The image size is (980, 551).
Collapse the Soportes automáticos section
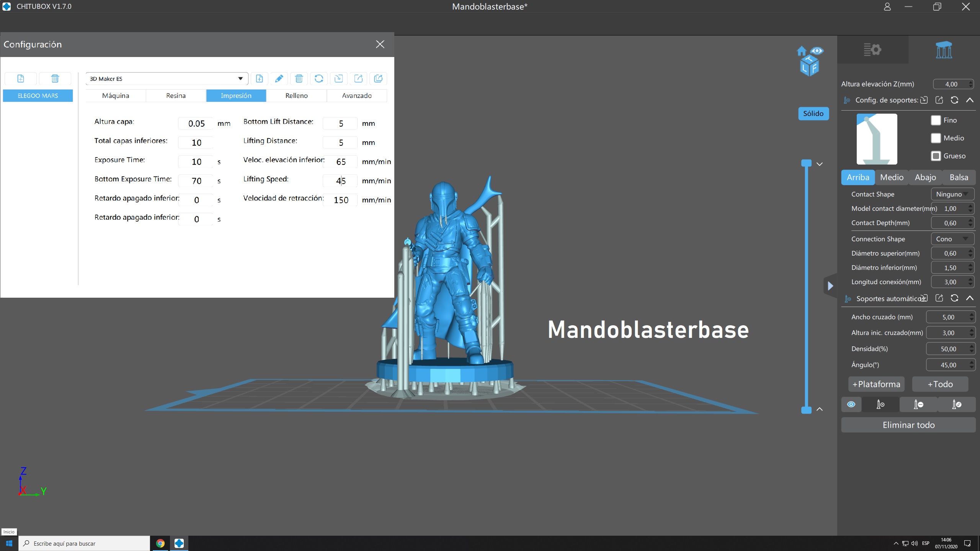(x=970, y=298)
